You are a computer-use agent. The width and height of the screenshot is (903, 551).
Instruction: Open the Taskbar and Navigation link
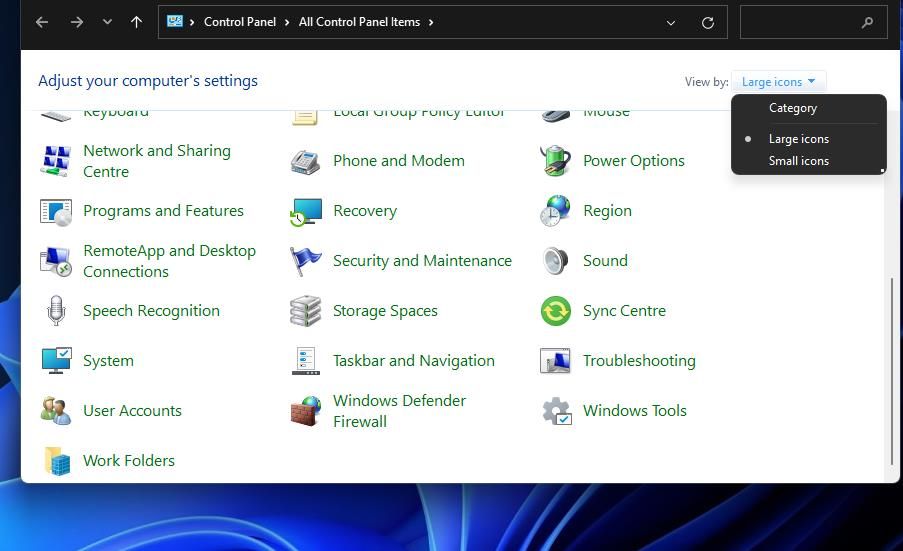[x=413, y=361]
